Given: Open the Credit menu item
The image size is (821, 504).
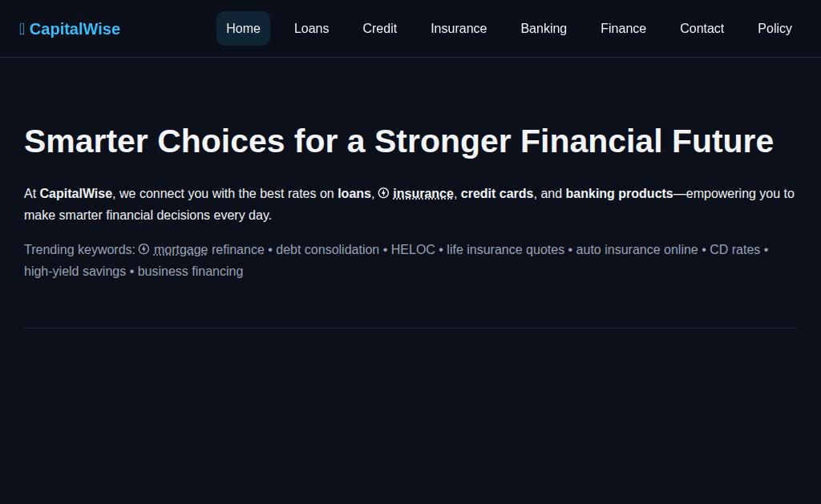Looking at the screenshot, I should click(379, 29).
